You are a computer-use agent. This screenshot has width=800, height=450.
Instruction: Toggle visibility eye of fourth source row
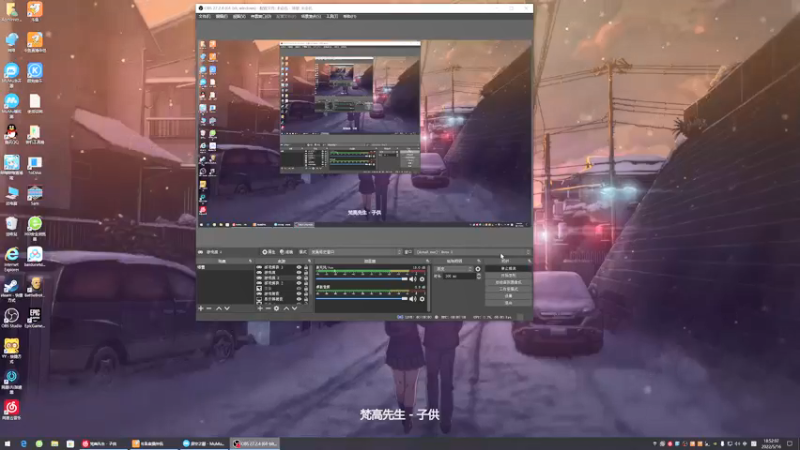click(x=299, y=283)
